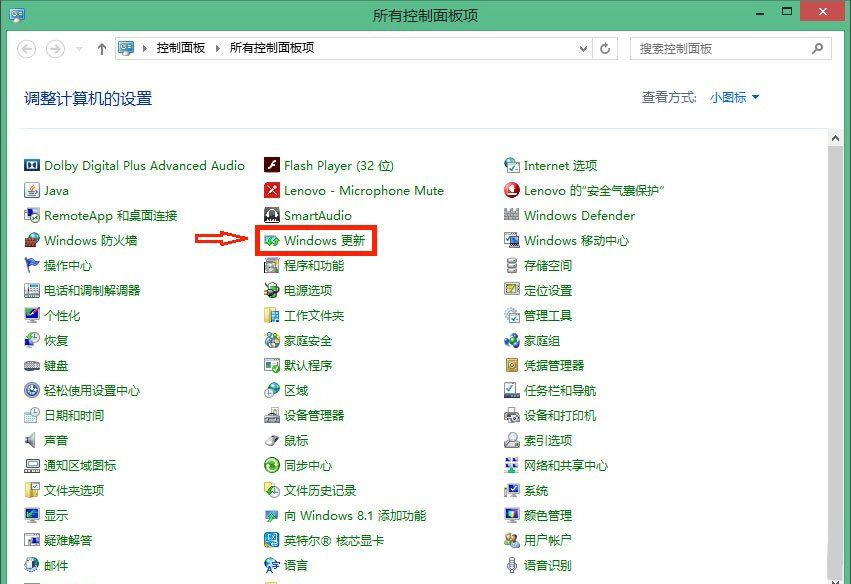Click the Java control panel icon
The height and width of the screenshot is (584, 851).
32,190
